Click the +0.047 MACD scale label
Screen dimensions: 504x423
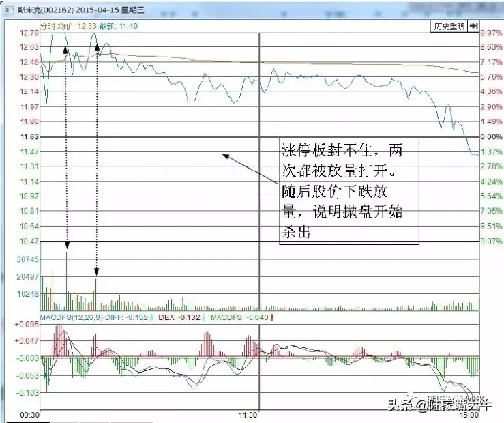pos(27,341)
